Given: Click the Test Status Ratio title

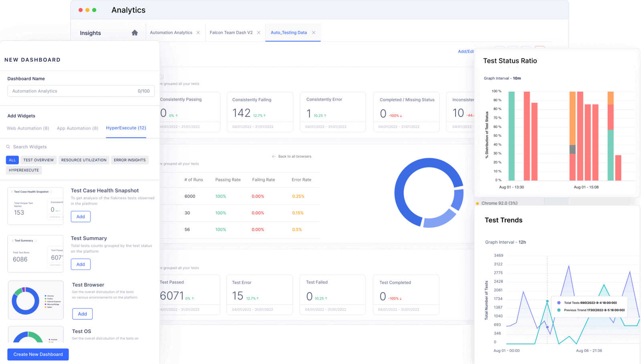Looking at the screenshot, I should (510, 61).
